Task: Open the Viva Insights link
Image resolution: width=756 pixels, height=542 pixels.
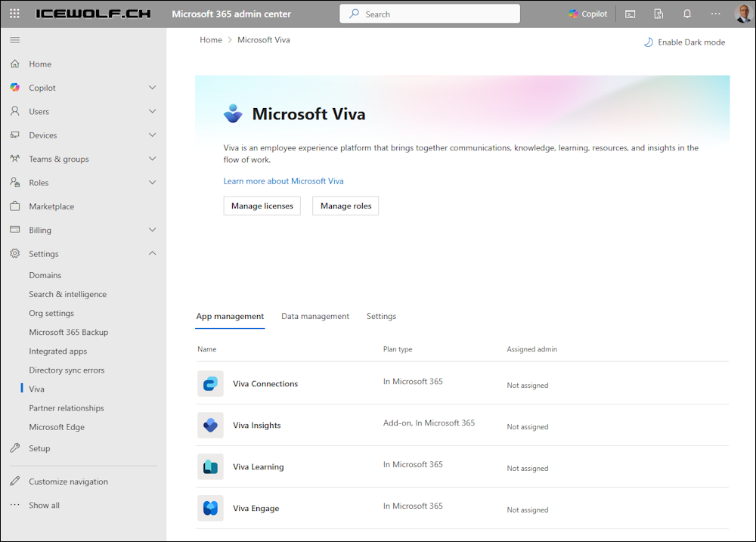Action: coord(256,426)
